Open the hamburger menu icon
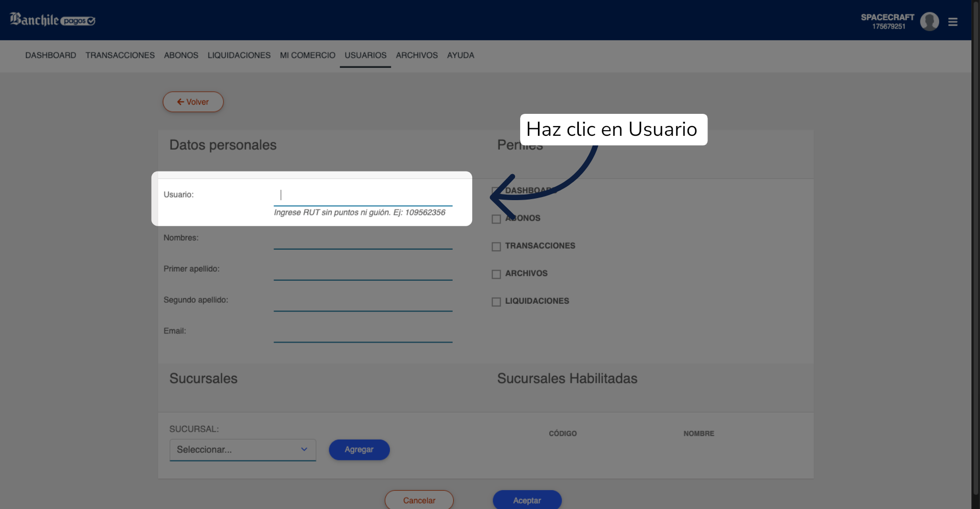Viewport: 980px width, 509px height. [x=952, y=22]
